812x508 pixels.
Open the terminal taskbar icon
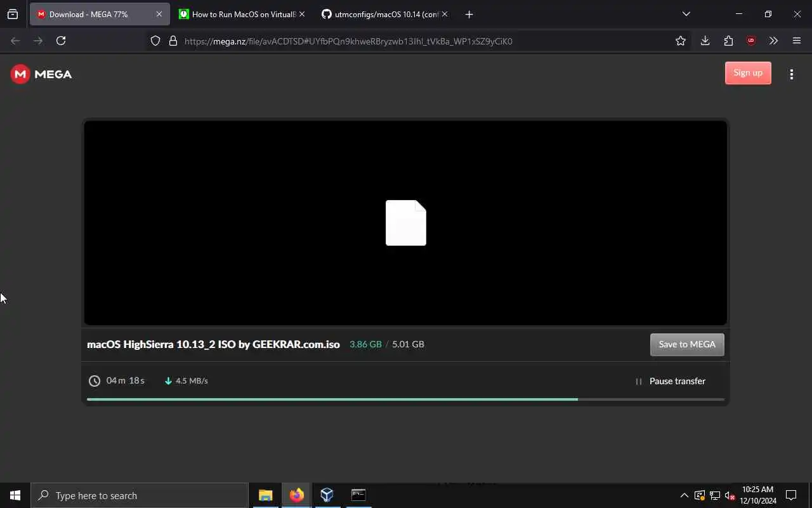(358, 495)
